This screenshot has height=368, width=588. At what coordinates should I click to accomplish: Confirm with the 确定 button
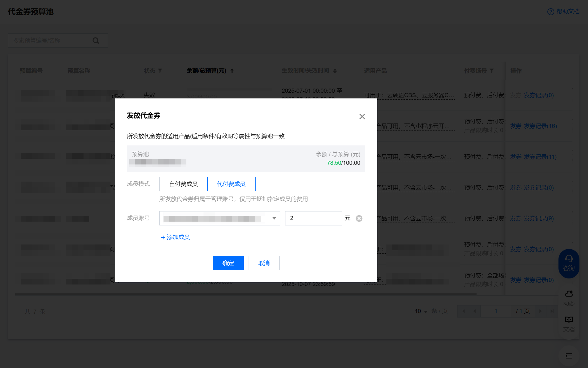(x=228, y=263)
